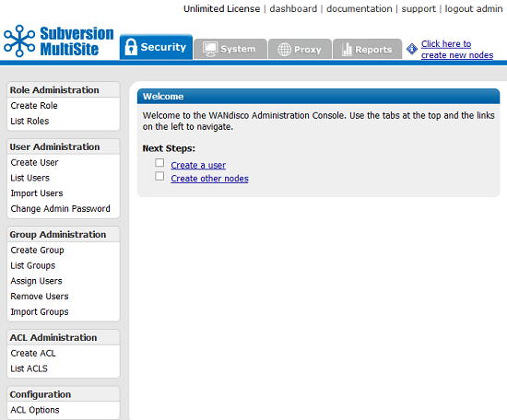Click the blue diamond info icon
This screenshot has width=507, height=420.
[412, 49]
